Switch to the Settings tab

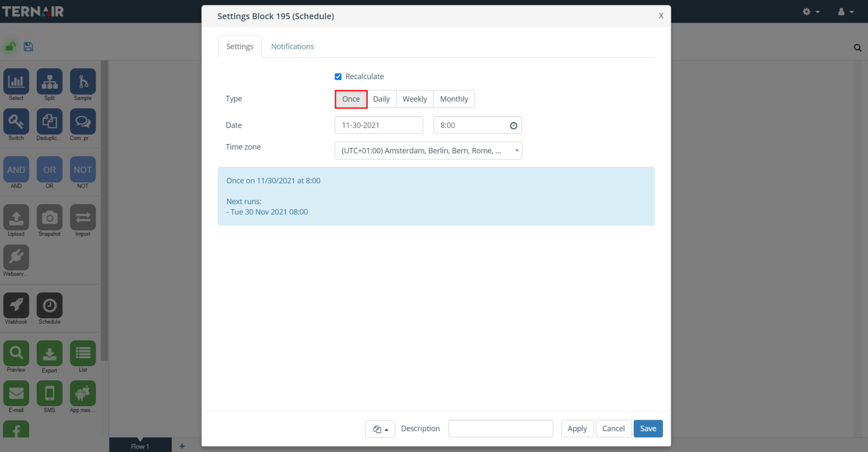click(x=240, y=46)
